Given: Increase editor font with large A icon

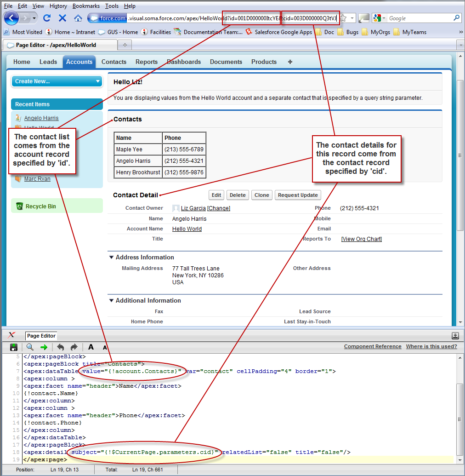Looking at the screenshot, I should click(x=91, y=347).
